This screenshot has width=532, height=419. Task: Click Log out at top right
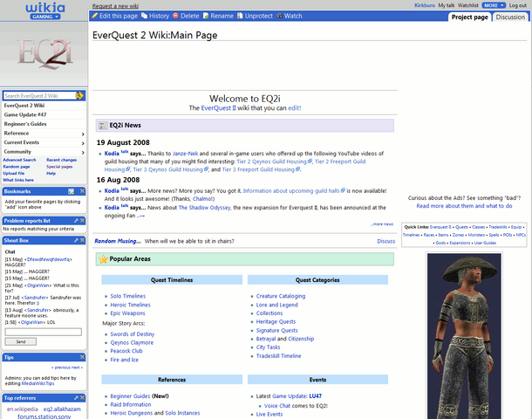point(518,5)
